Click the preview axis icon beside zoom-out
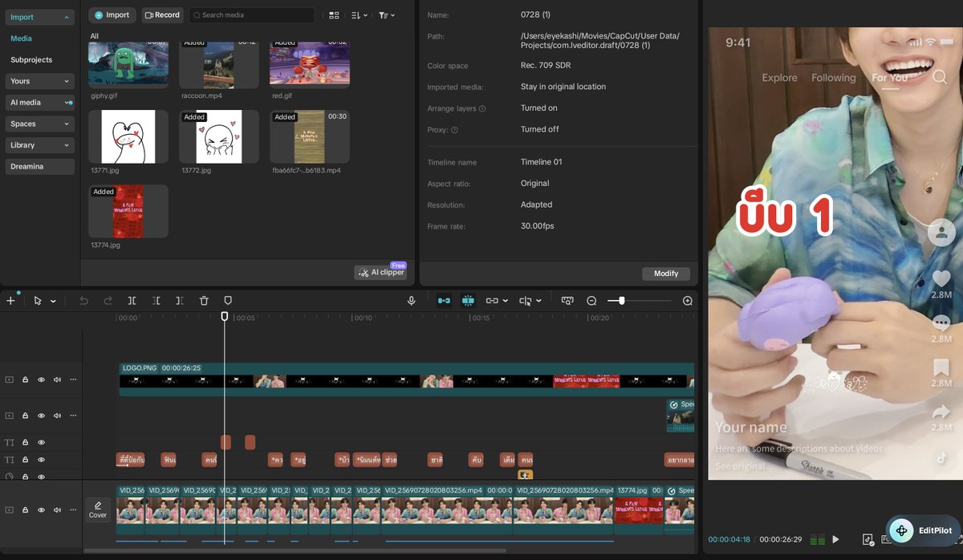This screenshot has height=560, width=963. (567, 301)
